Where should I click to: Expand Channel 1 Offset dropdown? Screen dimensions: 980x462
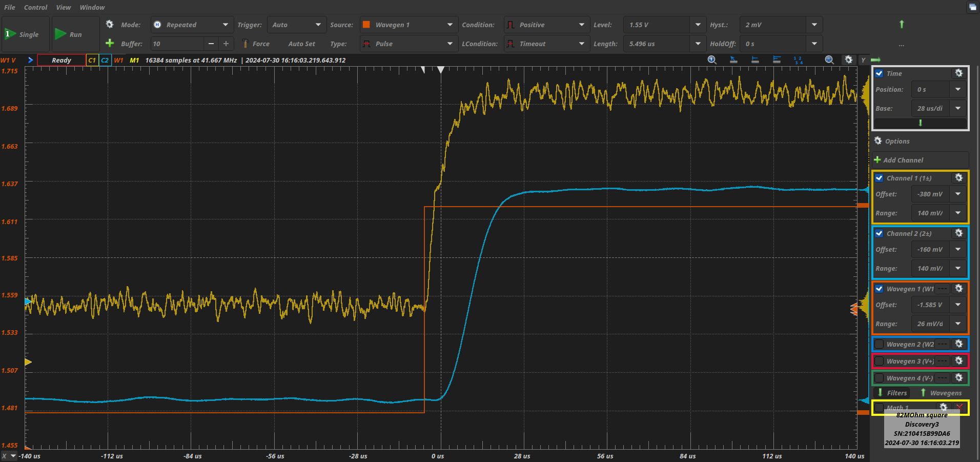(958, 194)
